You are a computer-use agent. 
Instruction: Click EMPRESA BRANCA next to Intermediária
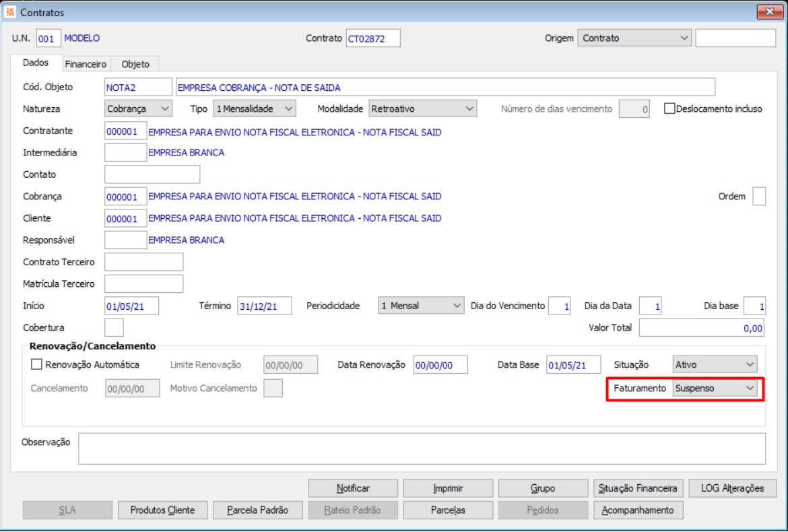click(x=187, y=153)
